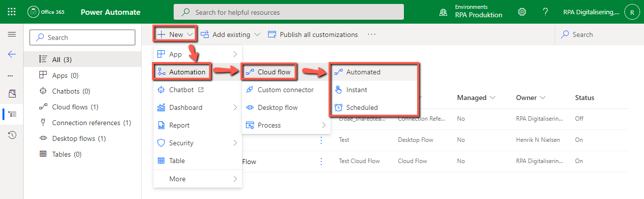The image size is (644, 199).
Task: Open the ellipsis item in left rail
Action: (11, 75)
